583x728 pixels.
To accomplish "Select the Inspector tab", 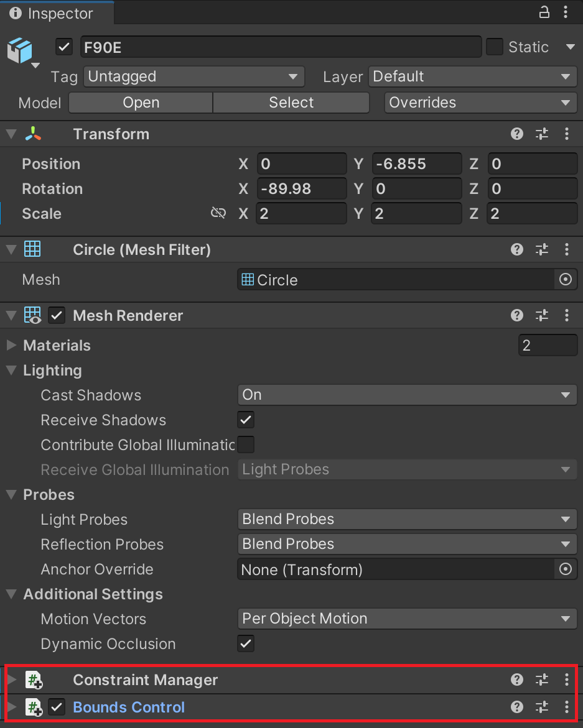I will (56, 13).
